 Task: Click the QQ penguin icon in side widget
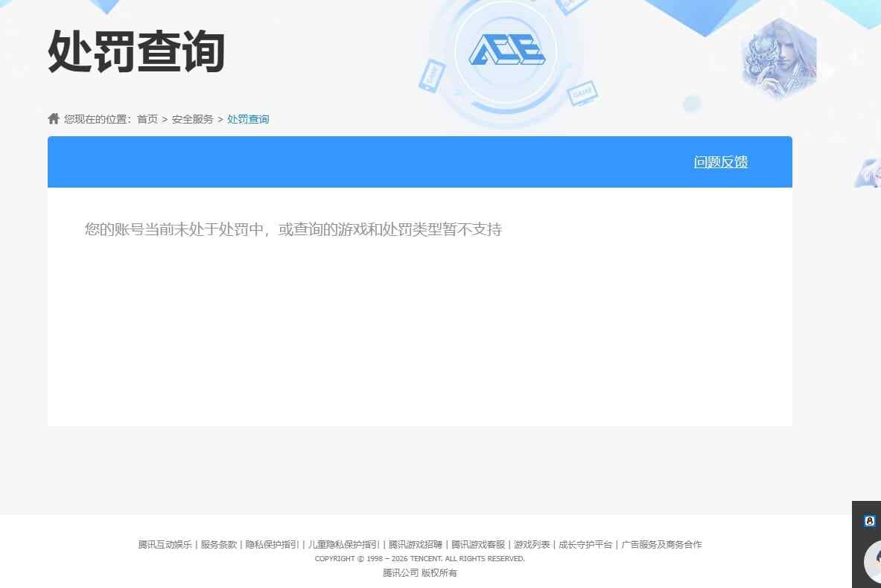(869, 520)
